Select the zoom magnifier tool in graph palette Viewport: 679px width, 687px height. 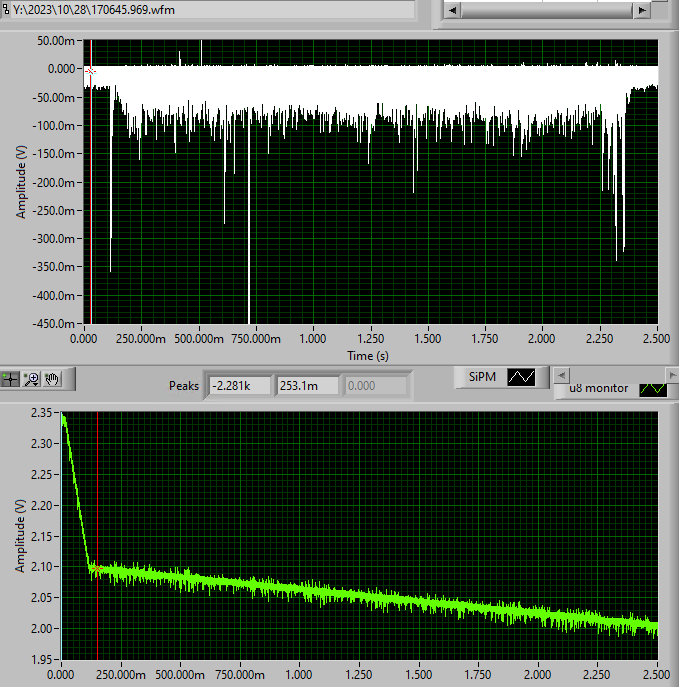pyautogui.click(x=32, y=379)
